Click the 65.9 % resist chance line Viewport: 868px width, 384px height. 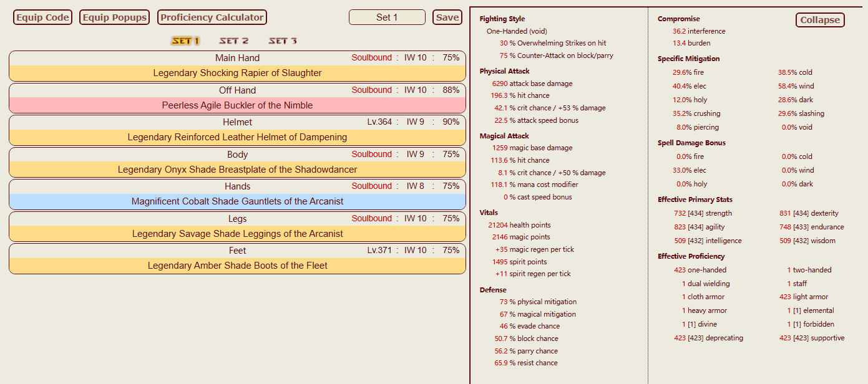(526, 363)
